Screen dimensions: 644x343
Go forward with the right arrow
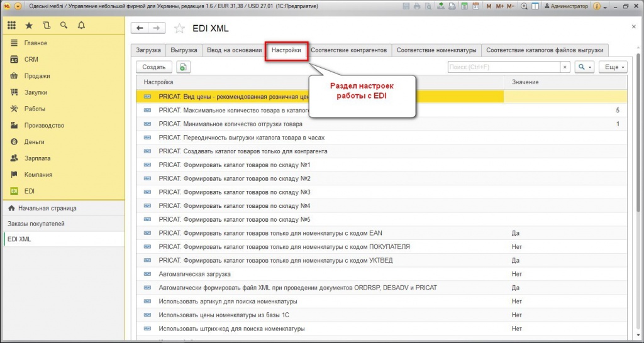(157, 28)
